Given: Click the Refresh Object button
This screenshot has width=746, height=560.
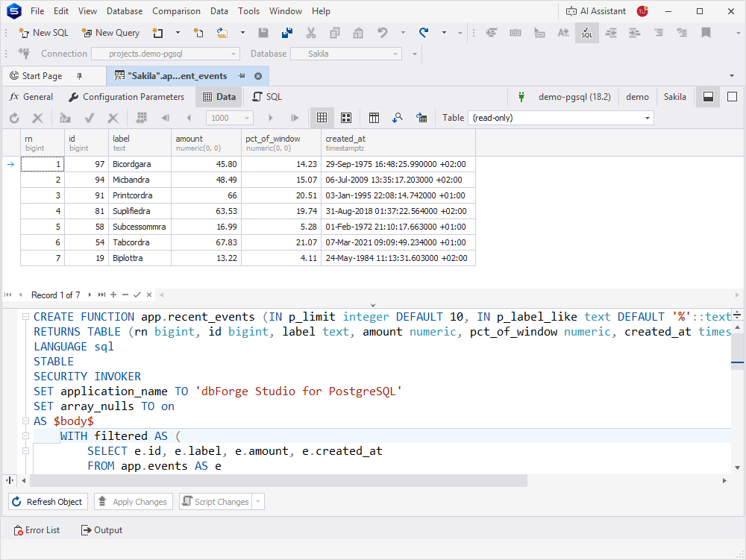Looking at the screenshot, I should (x=48, y=502).
